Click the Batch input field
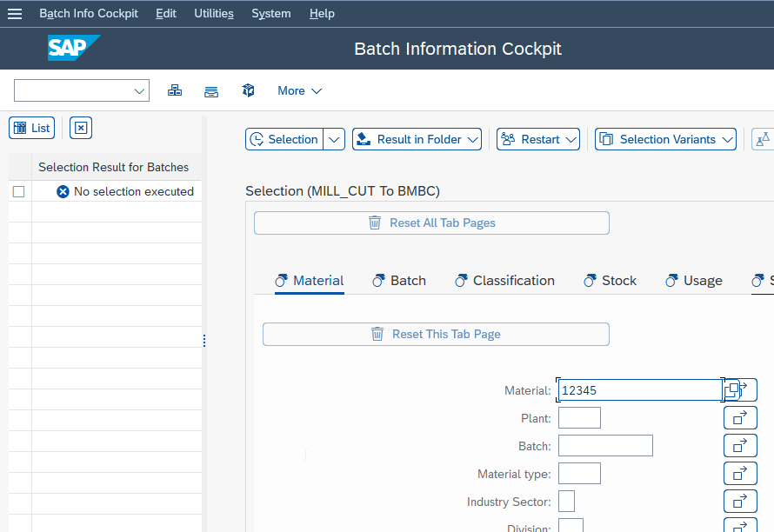774x532 pixels. tap(605, 446)
